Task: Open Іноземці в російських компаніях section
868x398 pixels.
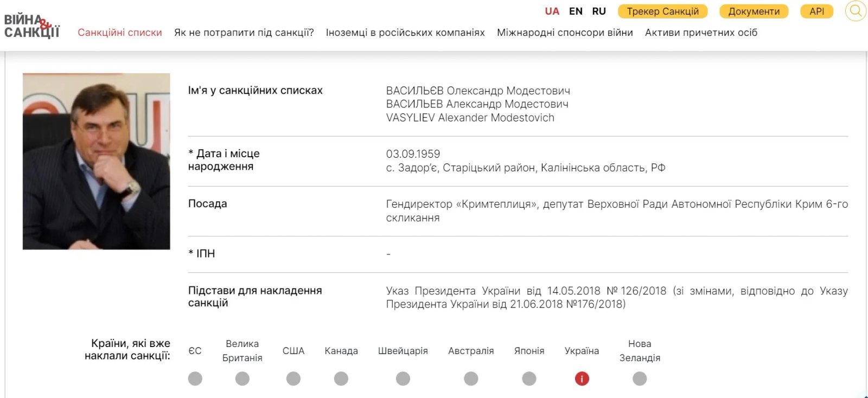Action: tap(405, 33)
